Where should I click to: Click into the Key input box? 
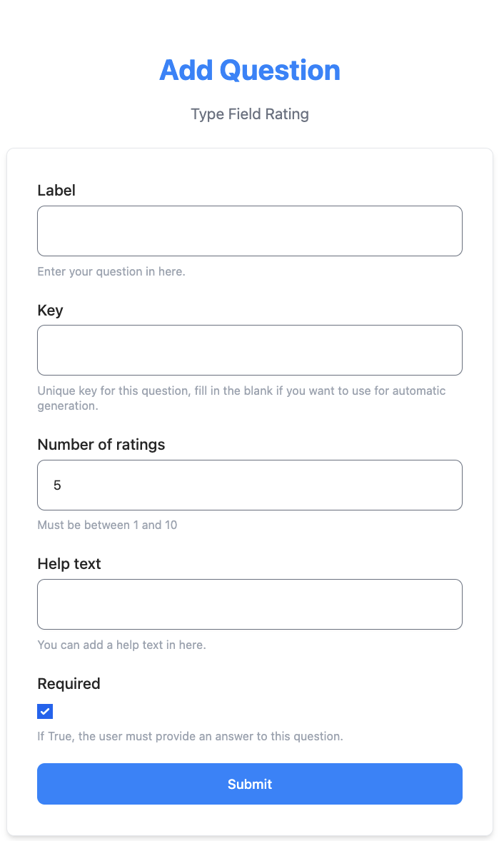tap(250, 351)
